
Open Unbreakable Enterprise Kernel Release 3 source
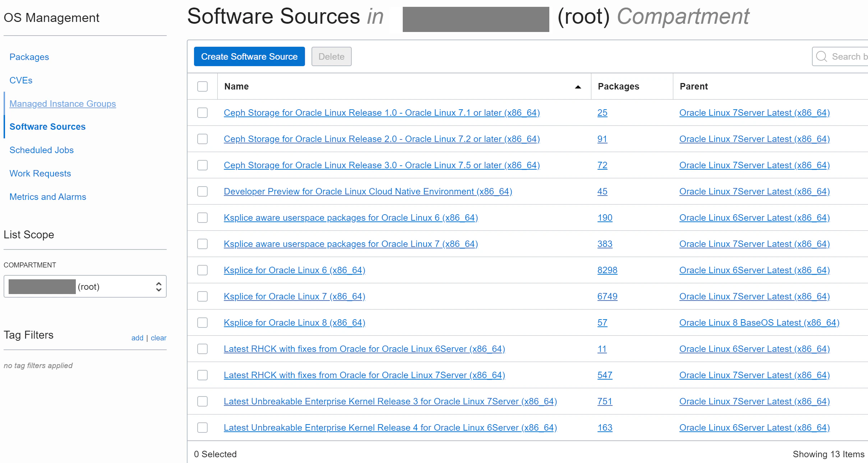(390, 401)
